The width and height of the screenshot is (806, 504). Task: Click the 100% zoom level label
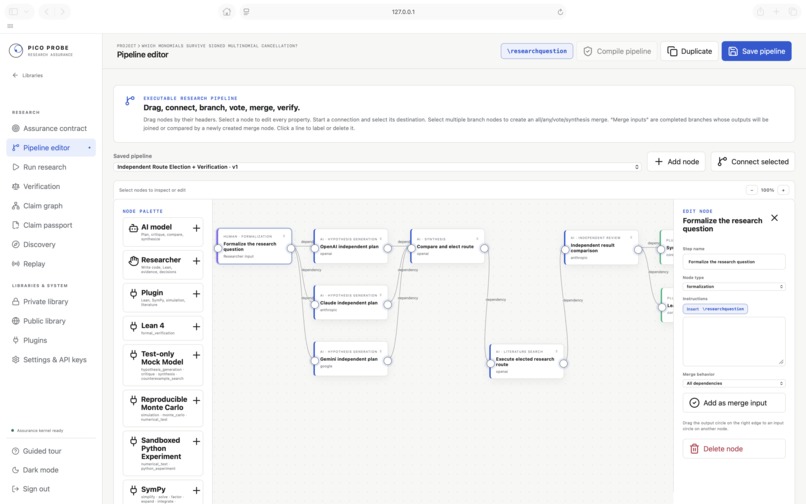coord(767,190)
